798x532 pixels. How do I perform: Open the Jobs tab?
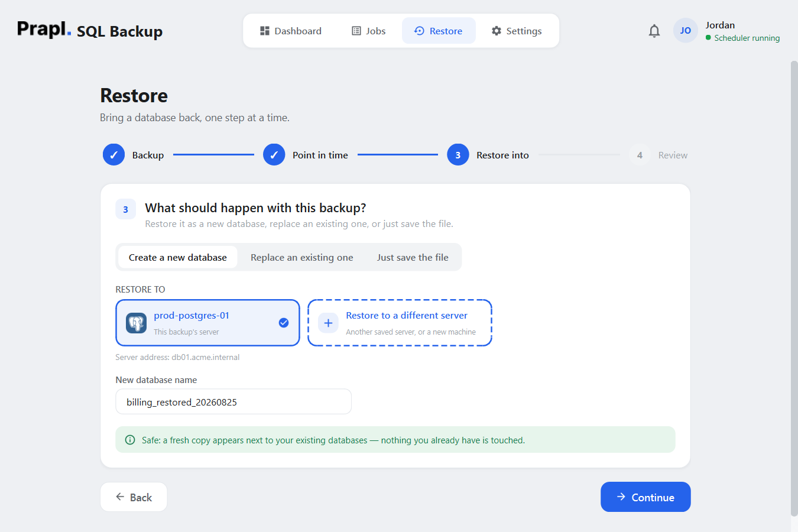click(368, 31)
